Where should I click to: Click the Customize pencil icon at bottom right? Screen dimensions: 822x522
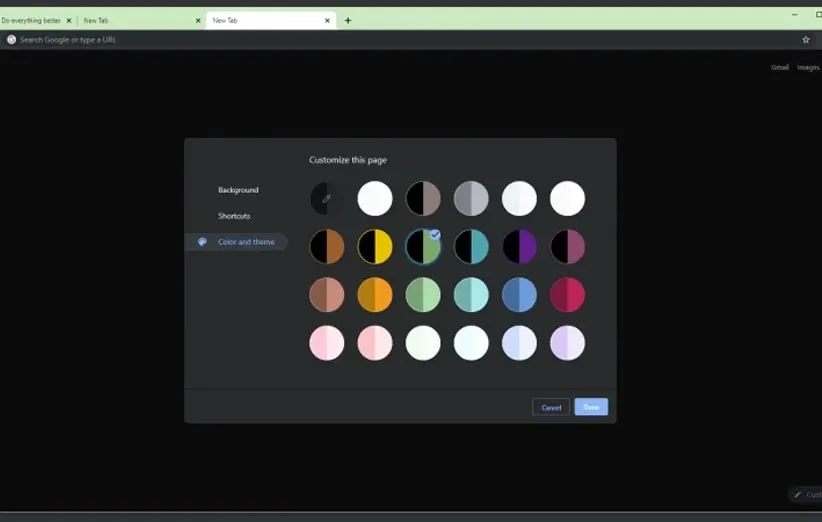pos(798,495)
